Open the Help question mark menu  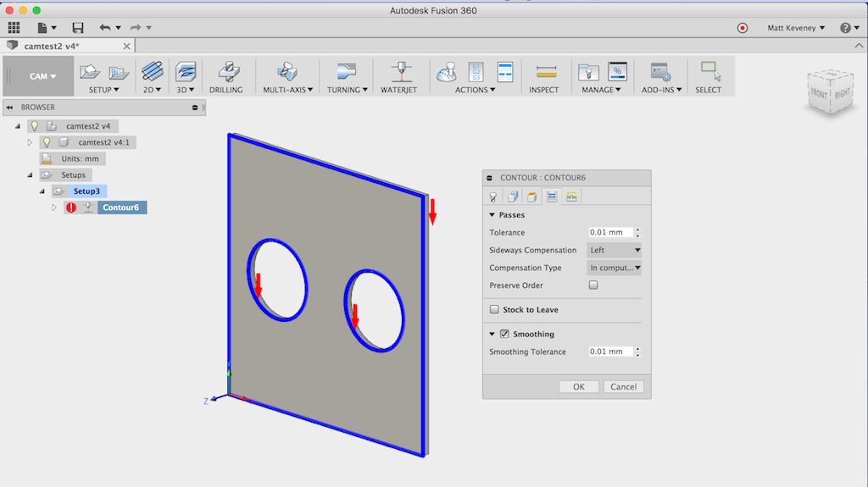coord(849,28)
